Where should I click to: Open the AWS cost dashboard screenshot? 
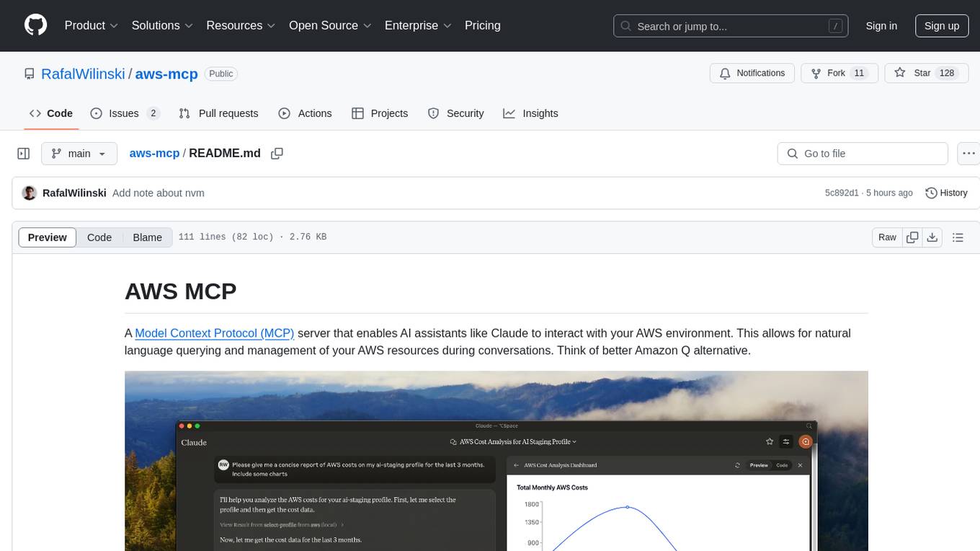pos(496,461)
